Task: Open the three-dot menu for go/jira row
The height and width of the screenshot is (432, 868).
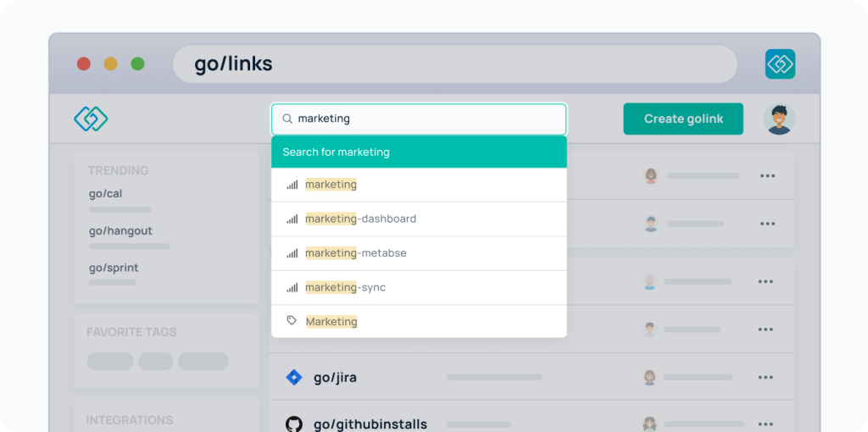Action: (765, 377)
